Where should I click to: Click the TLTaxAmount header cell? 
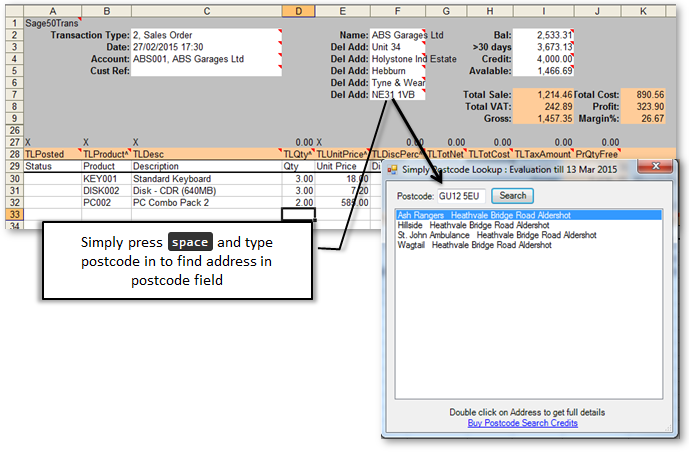point(544,154)
